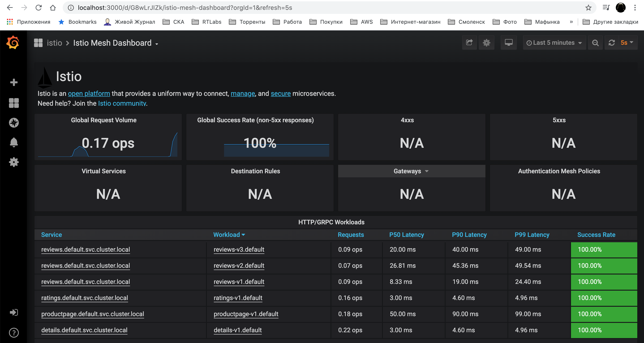The image size is (644, 343).
Task: Click the Global Success Rate gauge bar
Action: point(277,150)
